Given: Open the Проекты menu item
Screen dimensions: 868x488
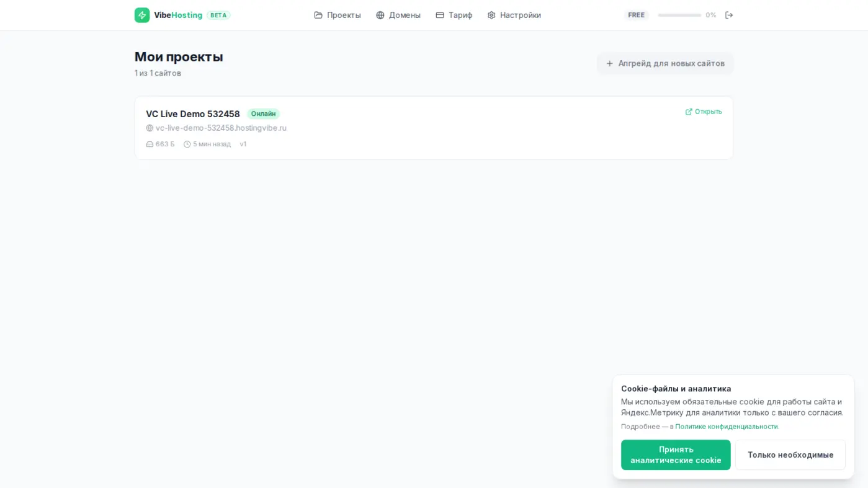Looking at the screenshot, I should [x=338, y=15].
